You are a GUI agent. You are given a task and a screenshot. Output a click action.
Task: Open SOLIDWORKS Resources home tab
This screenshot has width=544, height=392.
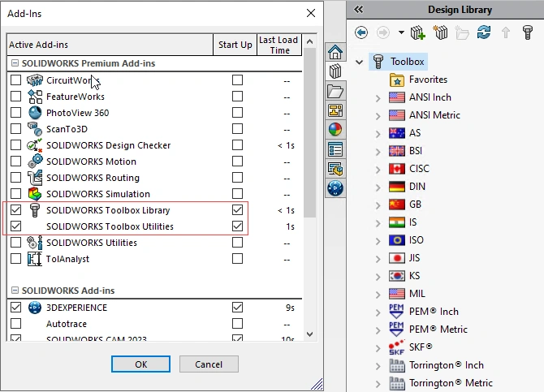click(x=335, y=52)
